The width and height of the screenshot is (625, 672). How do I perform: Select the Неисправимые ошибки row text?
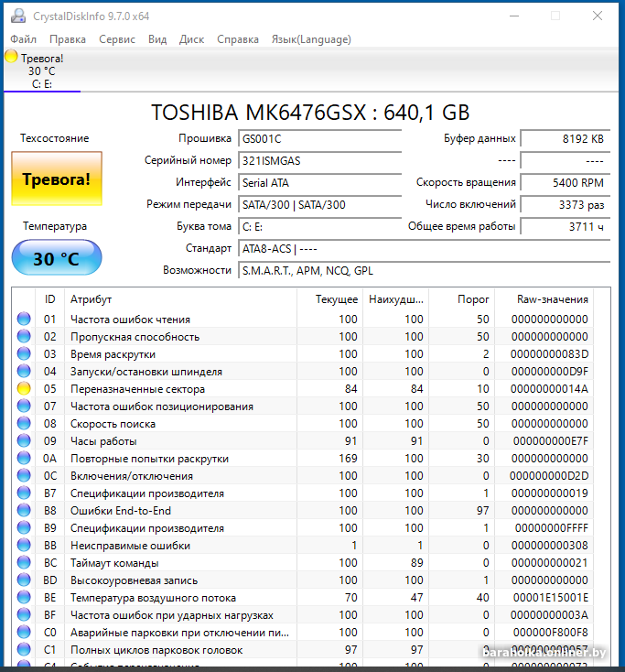pos(130,546)
